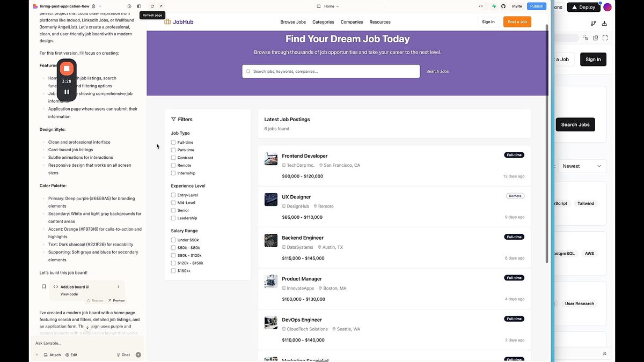644x362 pixels.
Task: Open the UX Designer job posting
Action: pos(296,197)
